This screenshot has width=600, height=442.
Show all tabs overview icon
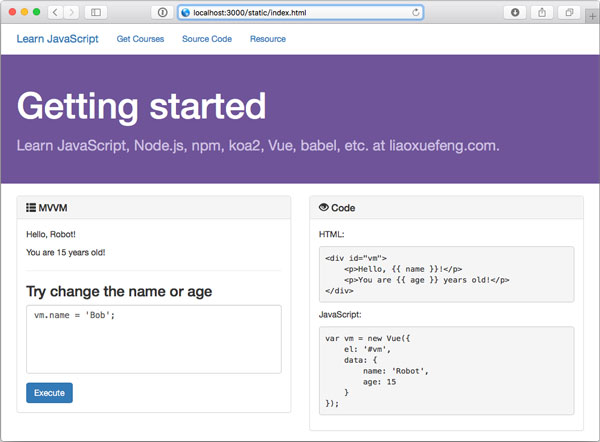[570, 12]
